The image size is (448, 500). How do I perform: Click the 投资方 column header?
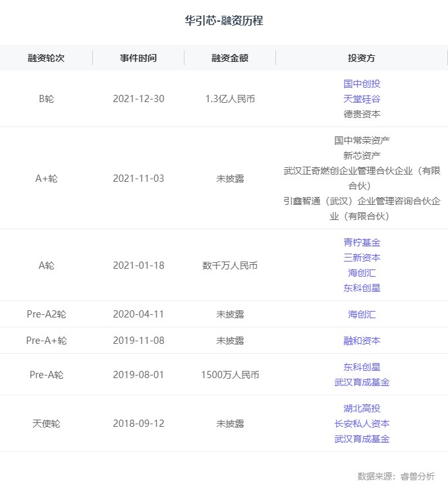point(362,58)
